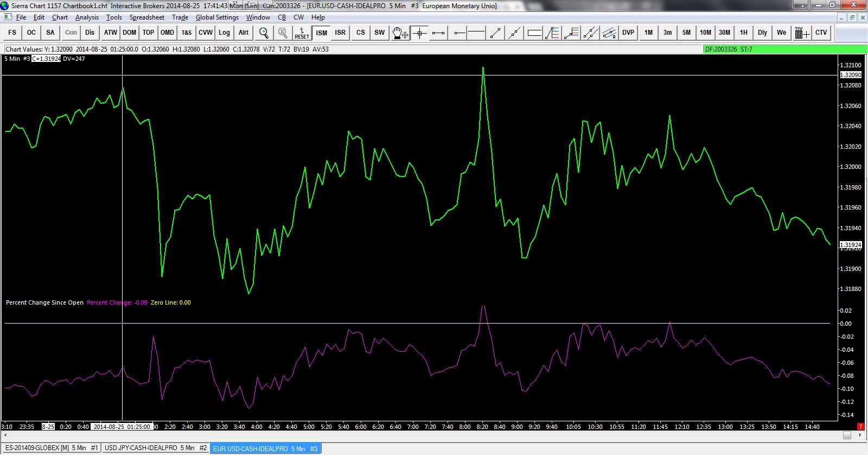
Task: Click the RESET scale button
Action: pyautogui.click(x=302, y=33)
